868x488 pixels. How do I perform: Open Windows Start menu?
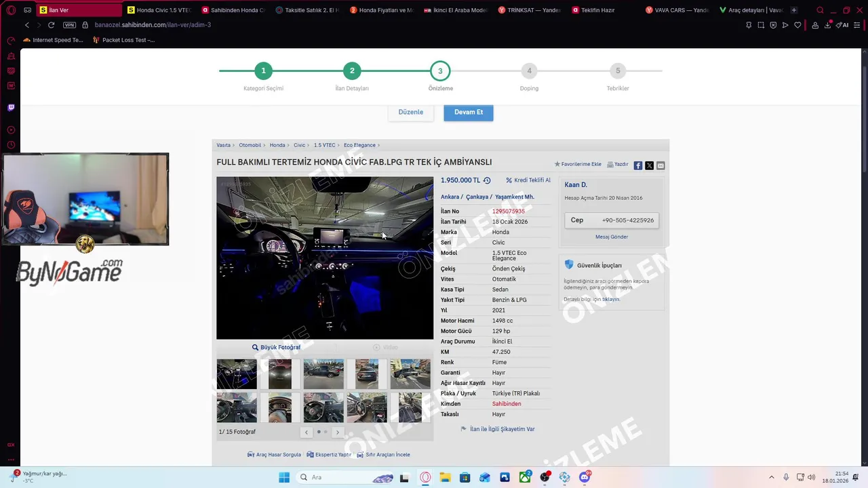coord(284,477)
